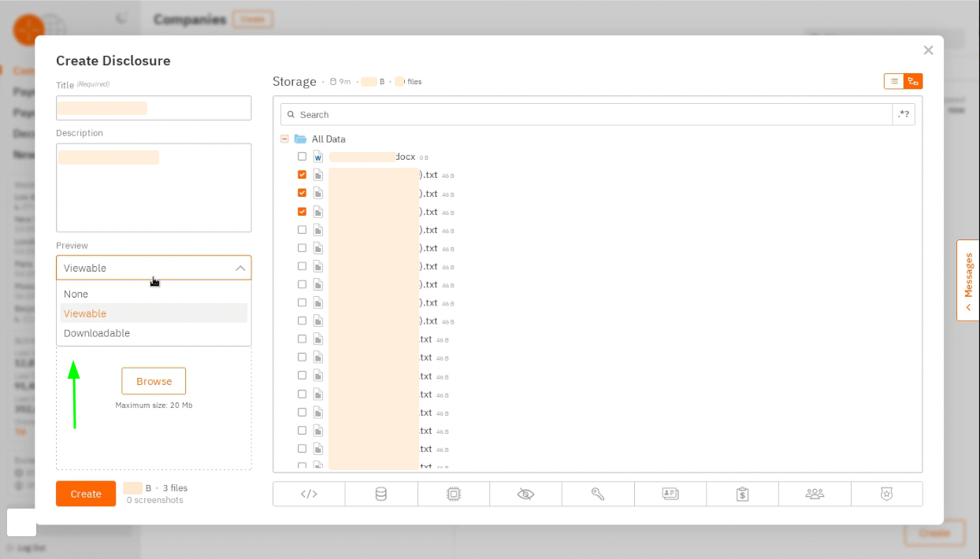Click the database icon below the file list
This screenshot has width=980, height=559.
[381, 494]
